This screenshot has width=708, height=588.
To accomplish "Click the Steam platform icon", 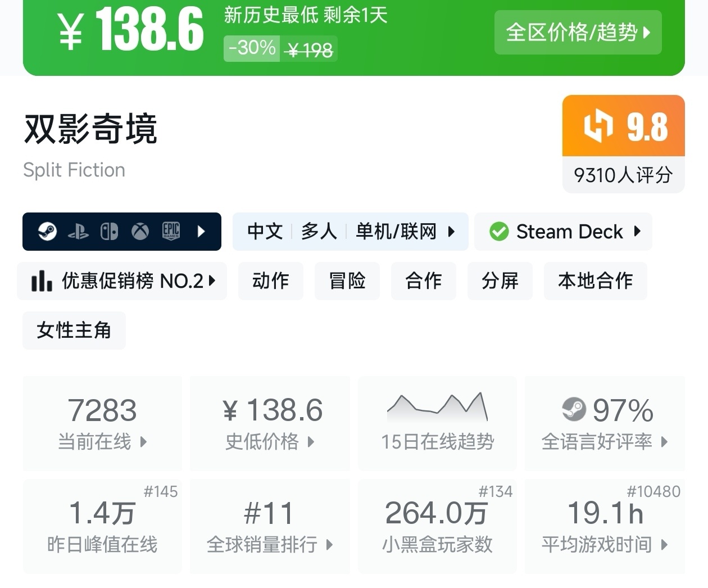I will (47, 231).
